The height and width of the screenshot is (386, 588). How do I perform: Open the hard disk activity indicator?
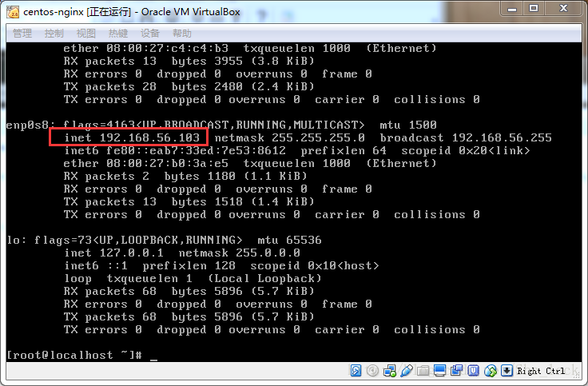[356, 371]
